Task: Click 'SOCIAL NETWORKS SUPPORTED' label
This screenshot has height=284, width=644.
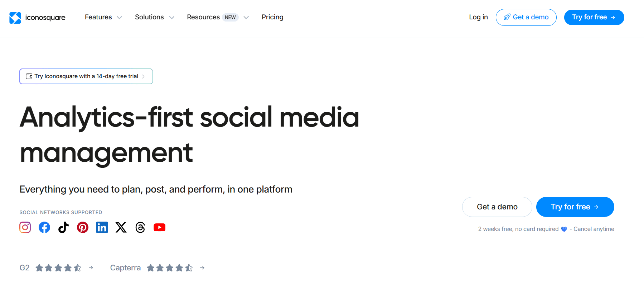Action: point(61,212)
